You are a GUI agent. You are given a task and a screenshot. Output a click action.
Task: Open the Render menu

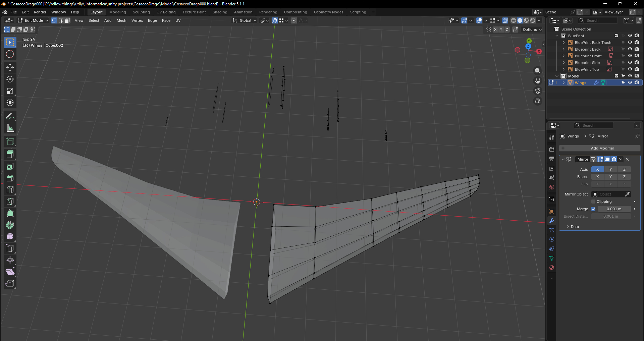click(40, 12)
